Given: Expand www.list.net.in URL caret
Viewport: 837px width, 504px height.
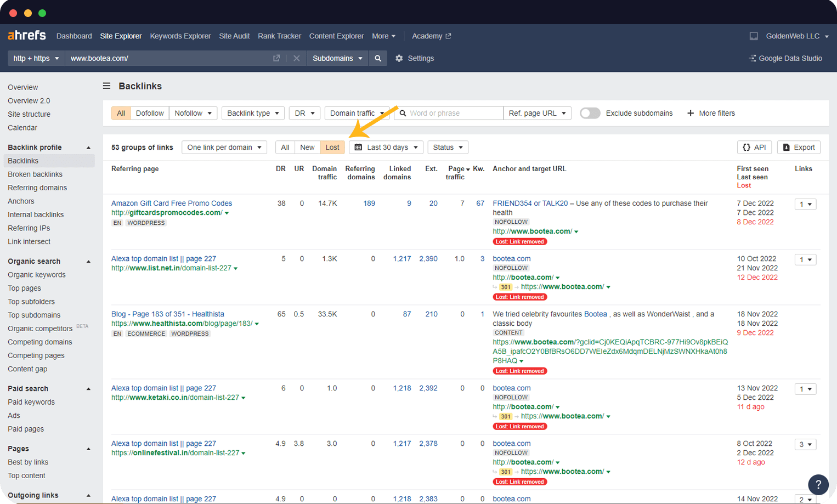Looking at the screenshot, I should tap(235, 269).
